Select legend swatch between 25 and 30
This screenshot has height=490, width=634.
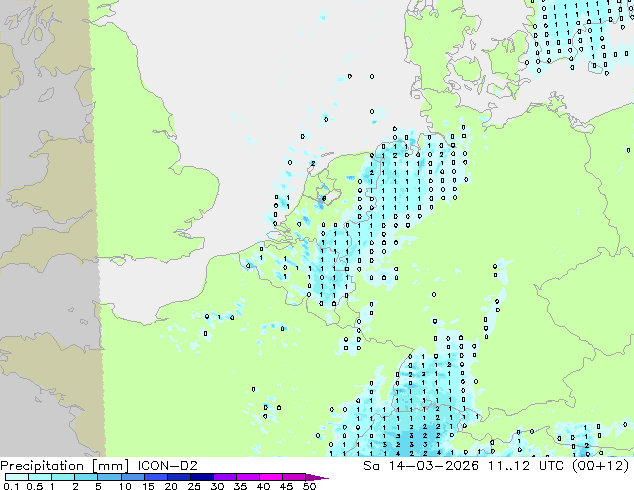click(201, 477)
